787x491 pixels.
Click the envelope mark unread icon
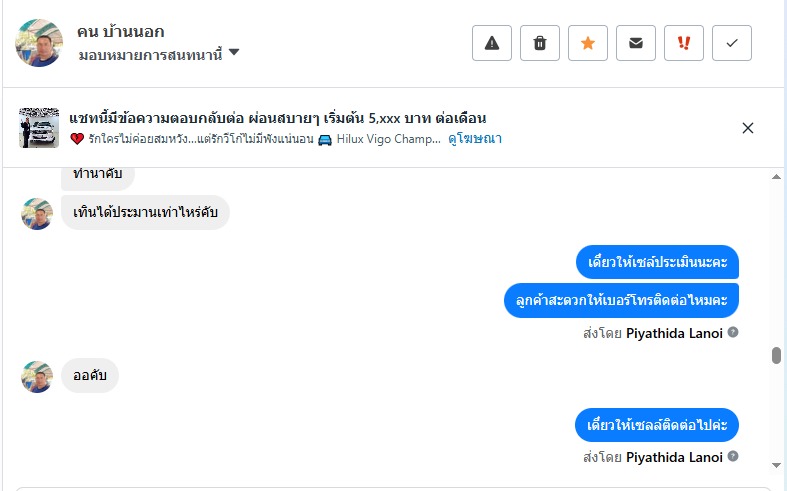tap(636, 43)
